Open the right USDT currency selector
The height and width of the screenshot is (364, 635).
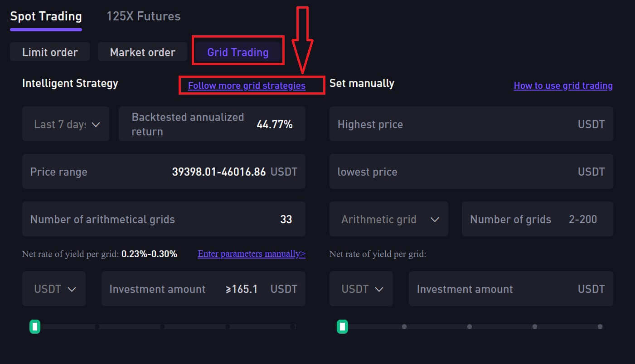click(x=361, y=288)
